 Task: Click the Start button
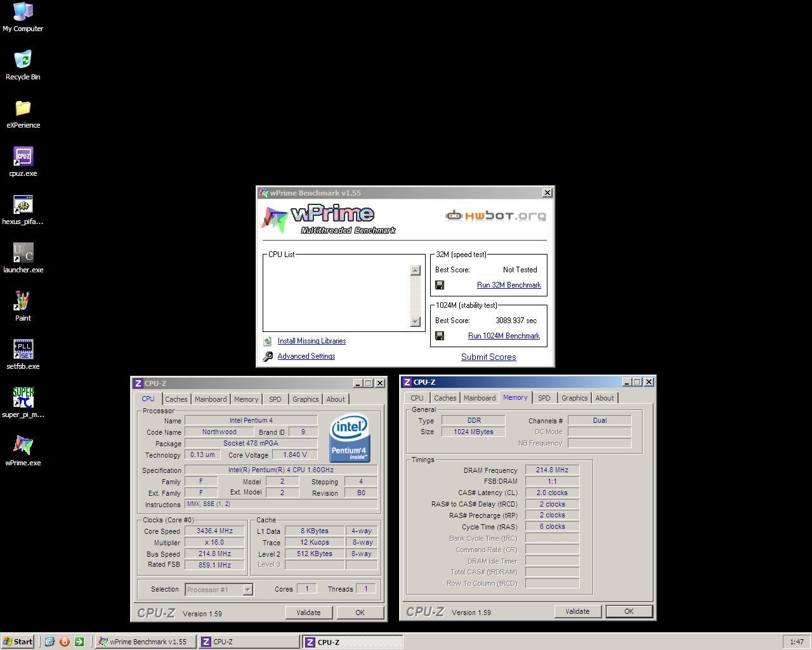[x=18, y=642]
